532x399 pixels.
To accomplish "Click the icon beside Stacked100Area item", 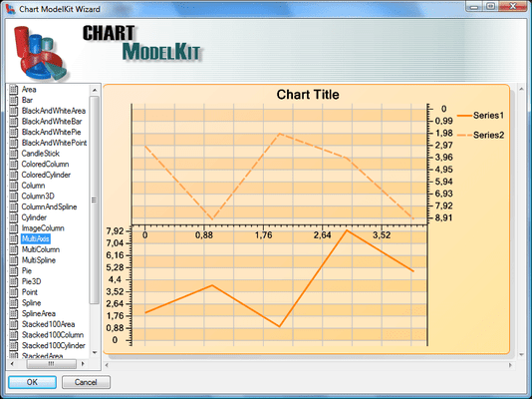I will 14,324.
